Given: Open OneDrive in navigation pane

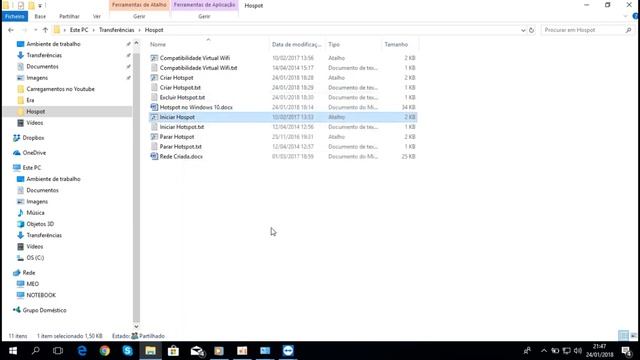Looking at the screenshot, I should (34, 153).
